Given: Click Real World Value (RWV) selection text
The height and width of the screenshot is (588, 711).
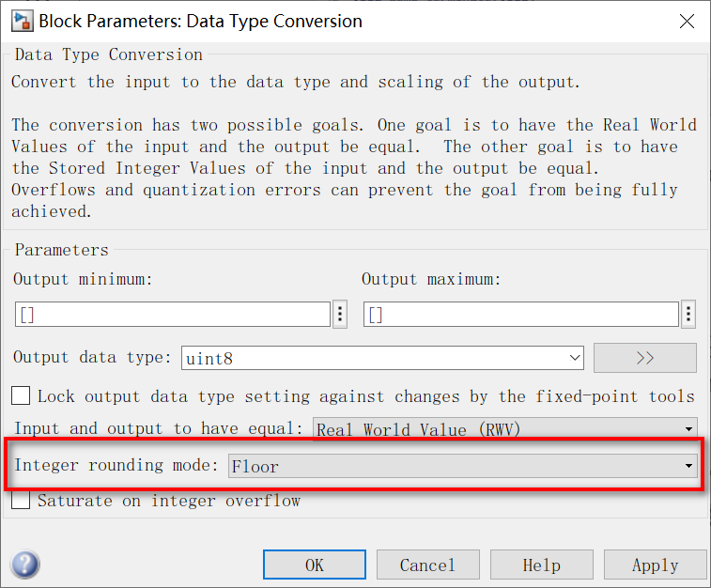Looking at the screenshot, I should [x=418, y=429].
